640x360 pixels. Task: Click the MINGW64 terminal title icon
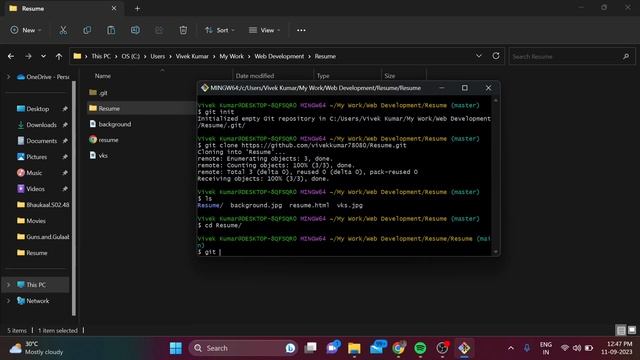(x=205, y=88)
